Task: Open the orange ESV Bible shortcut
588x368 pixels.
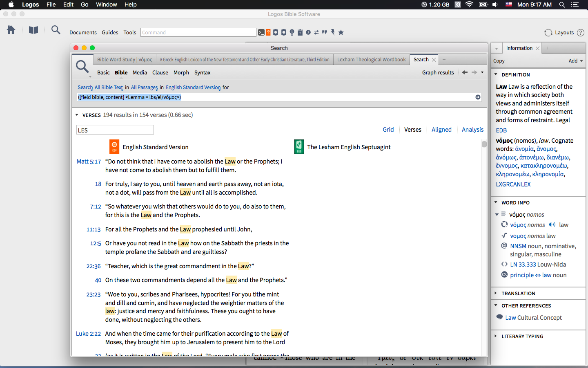Action: click(268, 32)
